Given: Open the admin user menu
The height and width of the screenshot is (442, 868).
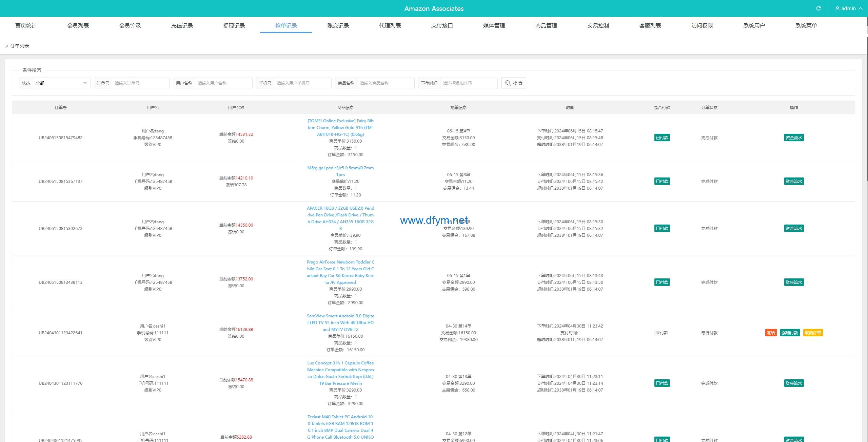Looking at the screenshot, I should tap(848, 8).
